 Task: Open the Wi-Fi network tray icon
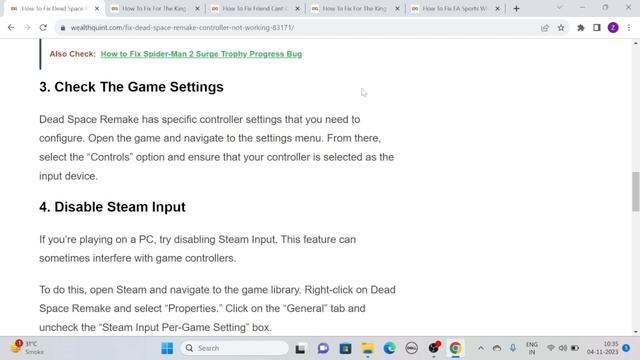point(551,348)
